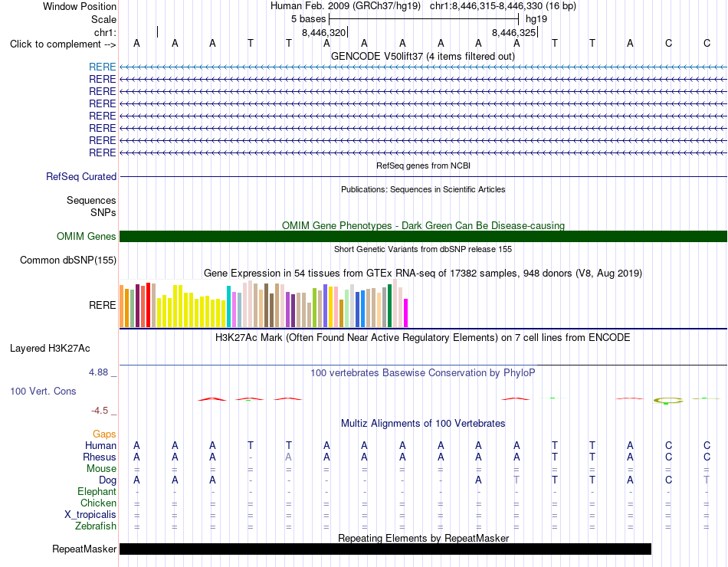Open the GTEx gene expression track title
728x567 pixels.
[x=423, y=273]
